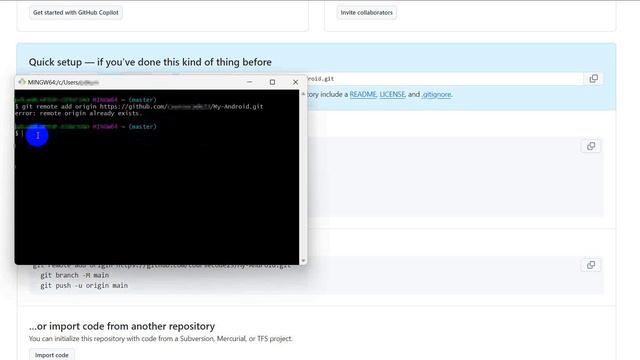The height and width of the screenshot is (360, 640).
Task: Click MINGW64 terminal title bar text
Action: point(63,82)
